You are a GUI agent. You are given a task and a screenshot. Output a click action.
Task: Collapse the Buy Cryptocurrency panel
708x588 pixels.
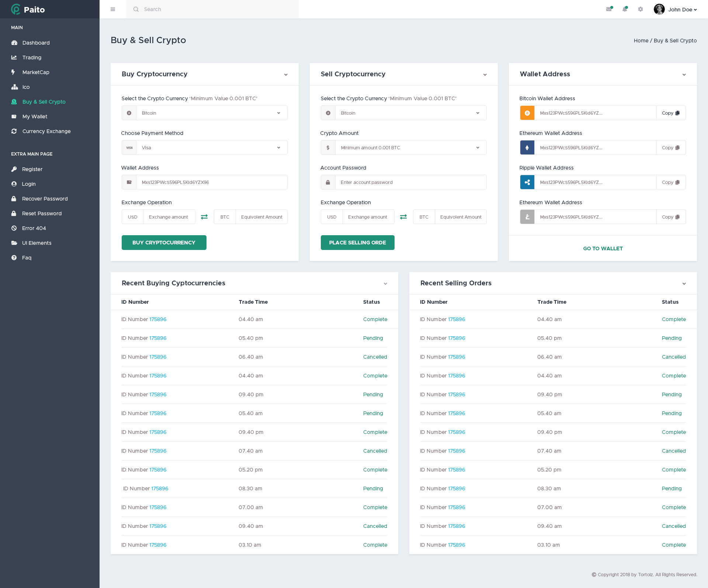click(x=286, y=75)
